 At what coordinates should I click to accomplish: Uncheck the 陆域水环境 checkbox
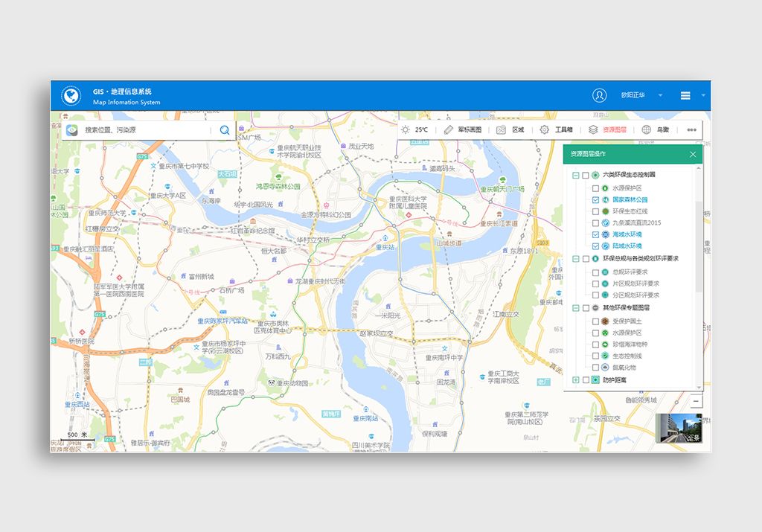coord(595,246)
